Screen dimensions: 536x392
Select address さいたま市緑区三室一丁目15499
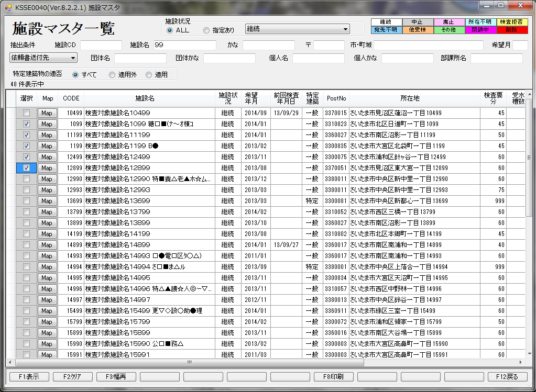414,311
